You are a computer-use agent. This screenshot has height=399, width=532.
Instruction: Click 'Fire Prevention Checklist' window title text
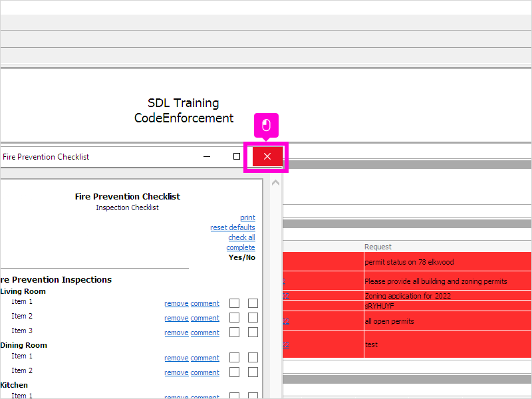(x=46, y=157)
